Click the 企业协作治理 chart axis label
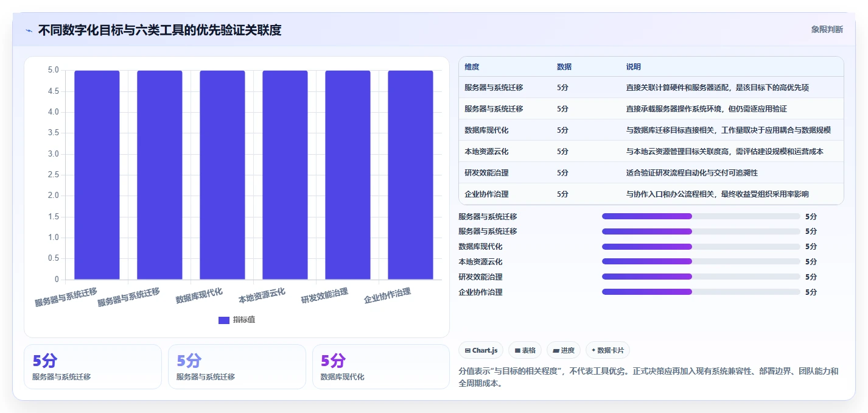 click(387, 296)
